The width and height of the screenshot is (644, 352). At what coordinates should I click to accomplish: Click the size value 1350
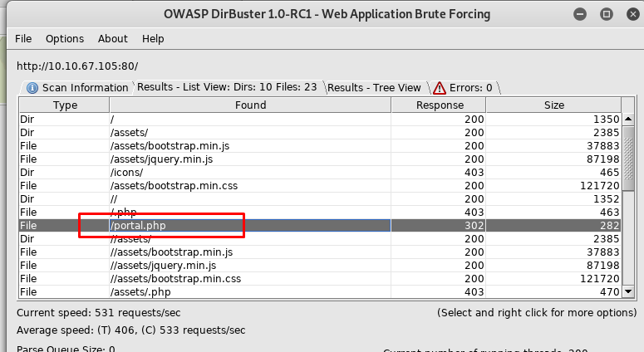pyautogui.click(x=606, y=119)
